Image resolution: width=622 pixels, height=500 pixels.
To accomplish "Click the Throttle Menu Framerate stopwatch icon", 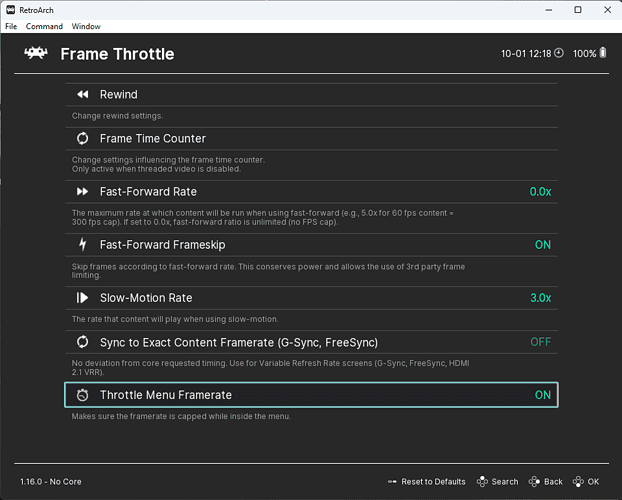I will pyautogui.click(x=82, y=395).
